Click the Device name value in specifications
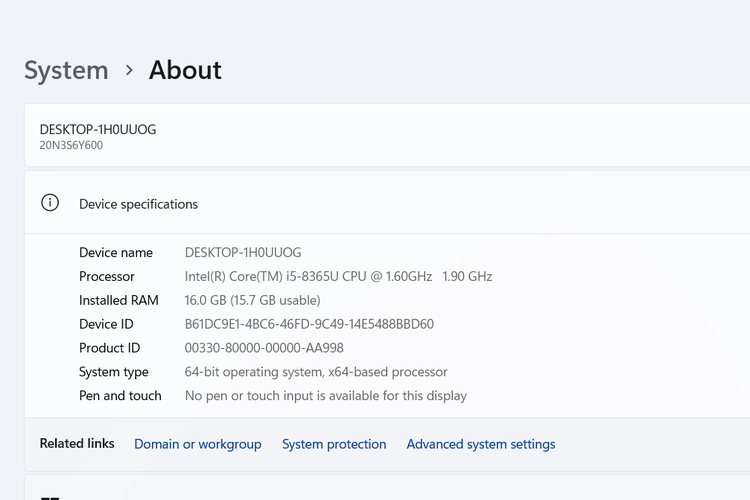 pyautogui.click(x=243, y=252)
